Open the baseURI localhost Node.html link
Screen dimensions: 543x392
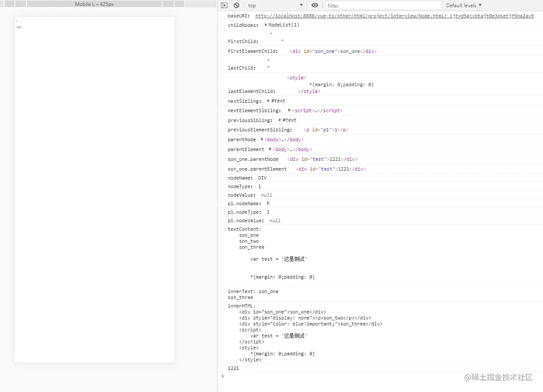pos(395,16)
